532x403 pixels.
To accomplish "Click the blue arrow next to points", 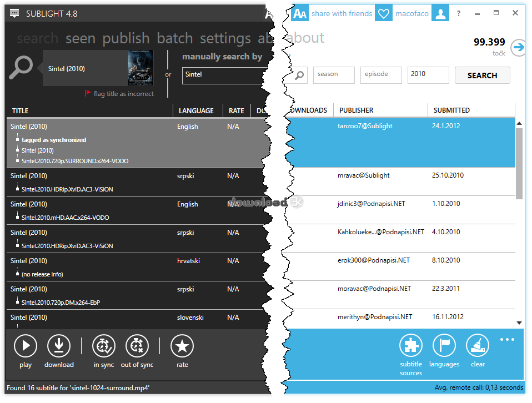I will click(x=519, y=47).
